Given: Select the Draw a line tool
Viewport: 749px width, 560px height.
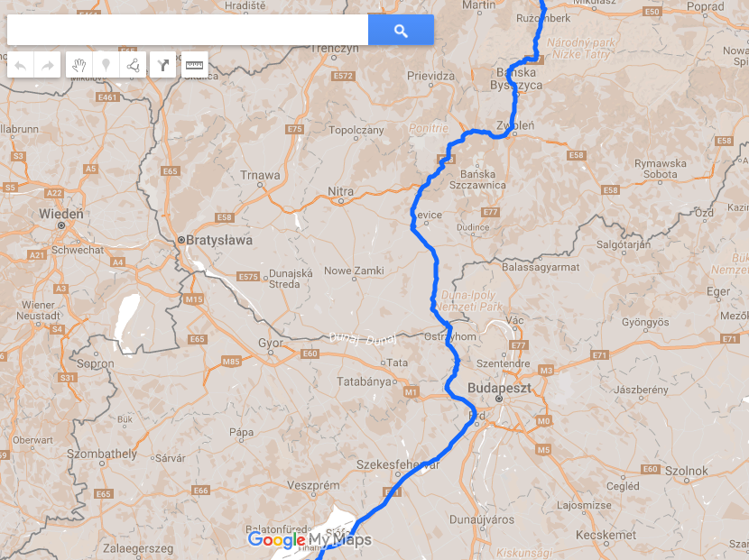Looking at the screenshot, I should (x=133, y=65).
